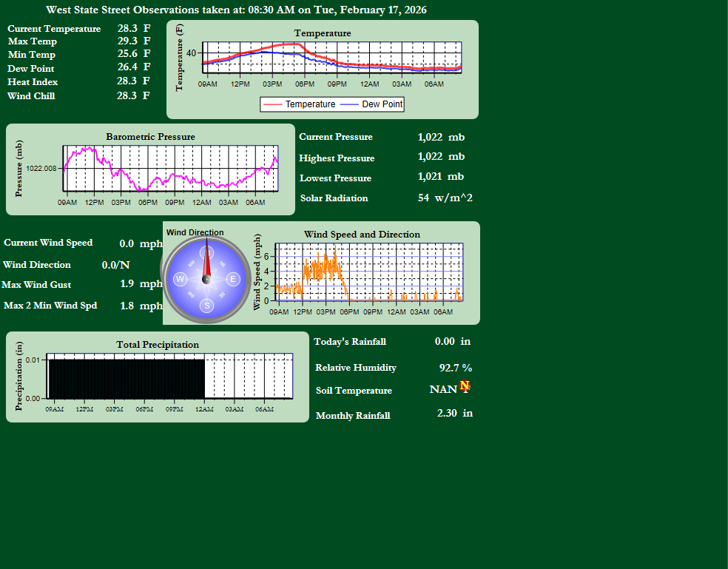Click the blue Dew Point legend line
The image size is (728, 569).
pos(350,104)
